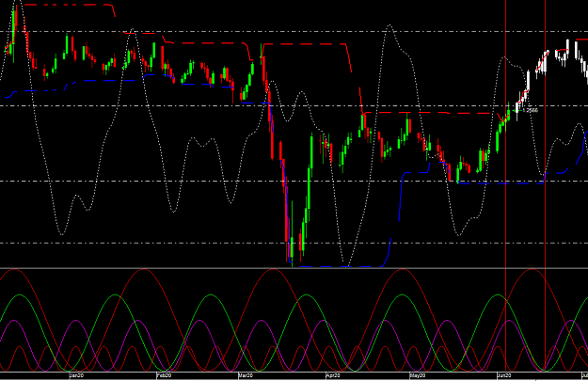Click the Apr20 date label on time axis
This screenshot has height=381, width=588.
point(333,375)
